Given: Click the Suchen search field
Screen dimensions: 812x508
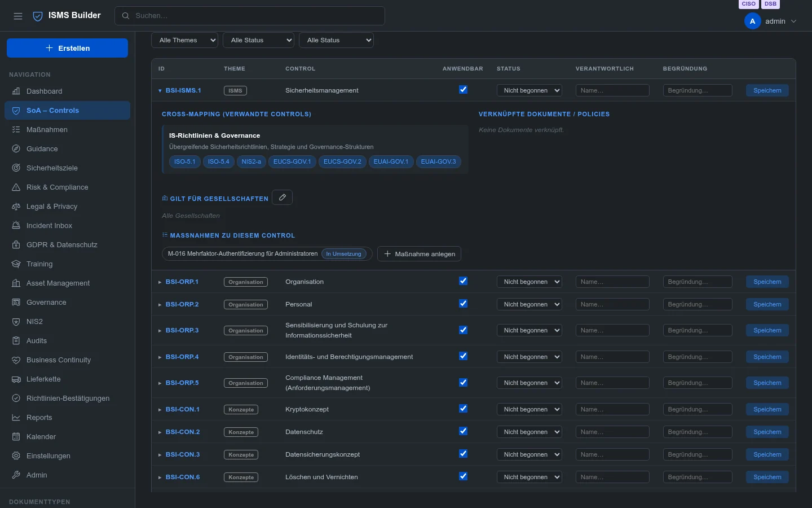Looking at the screenshot, I should (x=250, y=16).
